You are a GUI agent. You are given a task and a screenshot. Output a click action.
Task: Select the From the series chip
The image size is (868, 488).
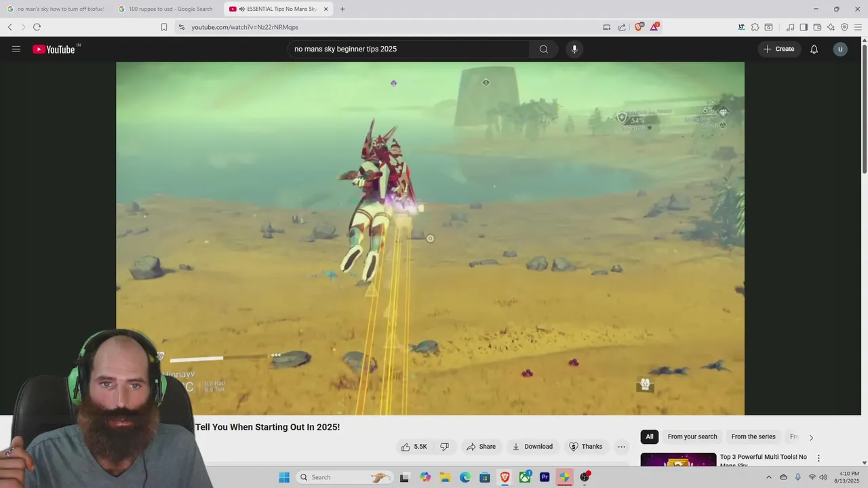[753, 436]
